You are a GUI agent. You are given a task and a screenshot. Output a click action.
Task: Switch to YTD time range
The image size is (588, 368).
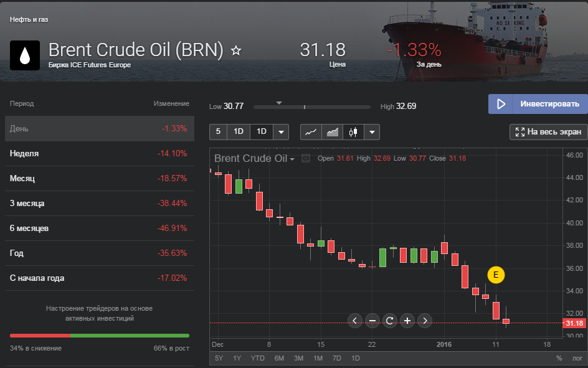coord(258,358)
